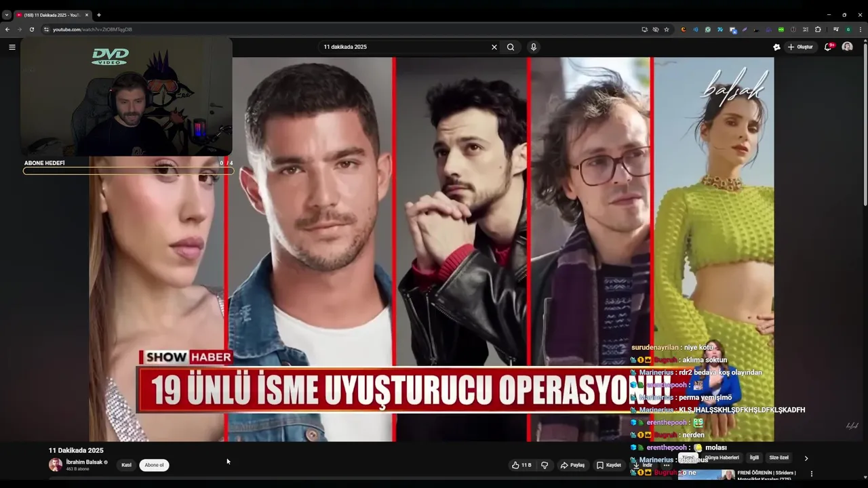
Task: Share the video via Paylaş
Action: pos(572,465)
